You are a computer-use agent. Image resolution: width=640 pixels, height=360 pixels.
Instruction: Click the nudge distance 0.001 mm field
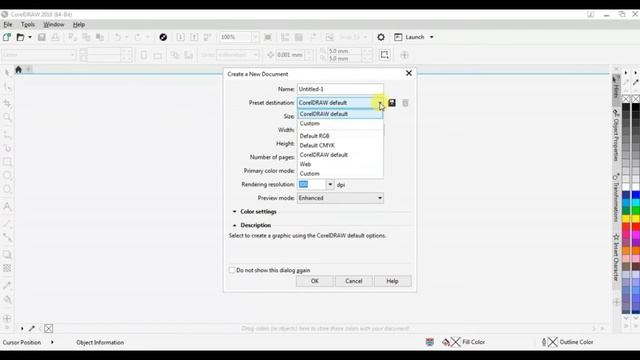pyautogui.click(x=290, y=55)
